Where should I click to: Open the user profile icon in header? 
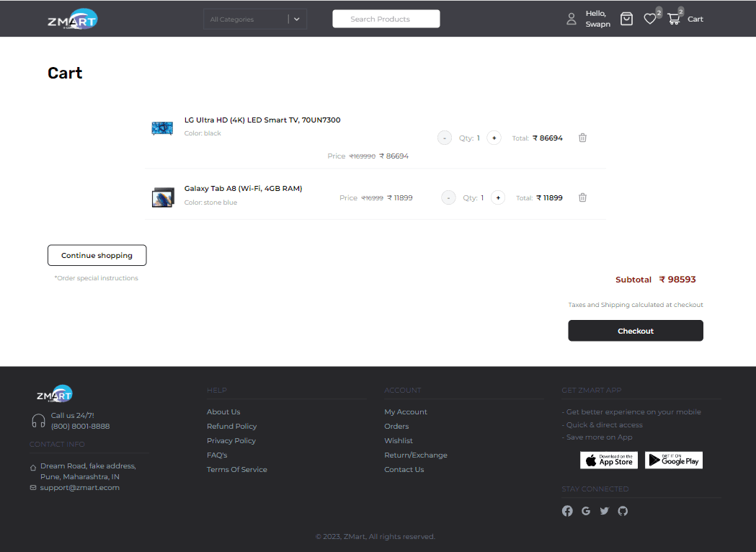(x=572, y=19)
